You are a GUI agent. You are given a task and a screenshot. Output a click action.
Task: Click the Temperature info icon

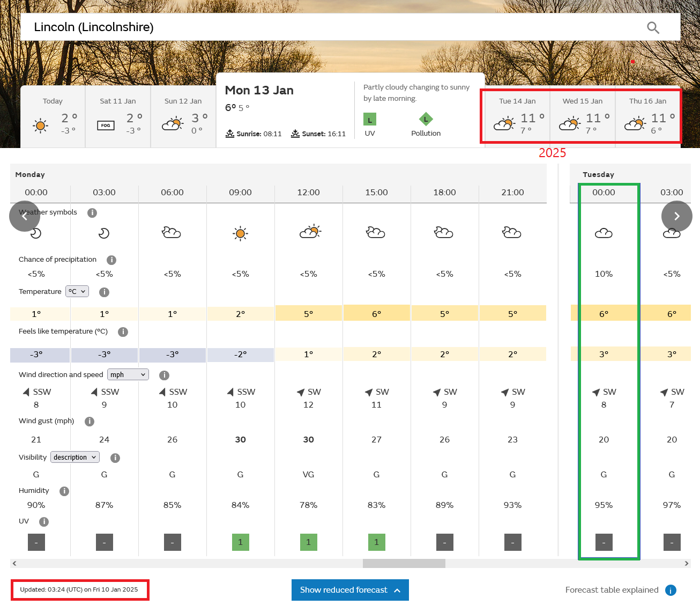coord(105,292)
